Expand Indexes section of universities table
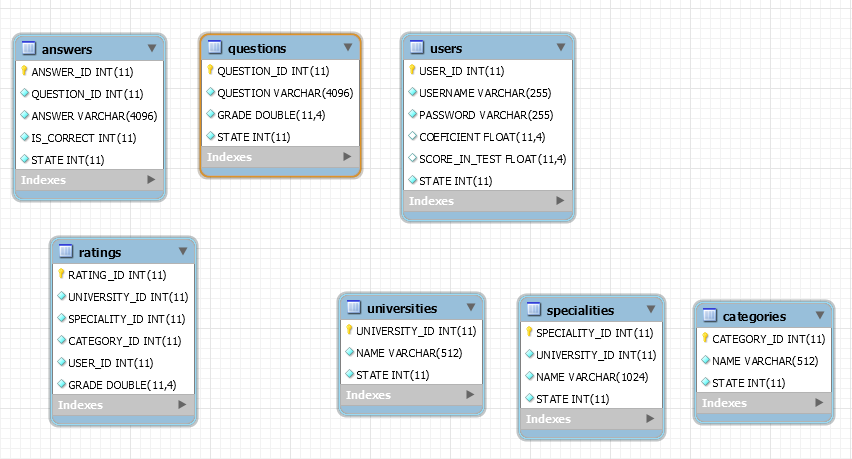852x459 pixels. pos(470,394)
